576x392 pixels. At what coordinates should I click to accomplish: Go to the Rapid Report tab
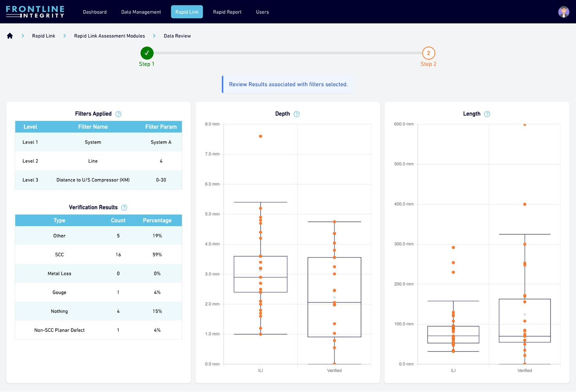click(x=227, y=12)
